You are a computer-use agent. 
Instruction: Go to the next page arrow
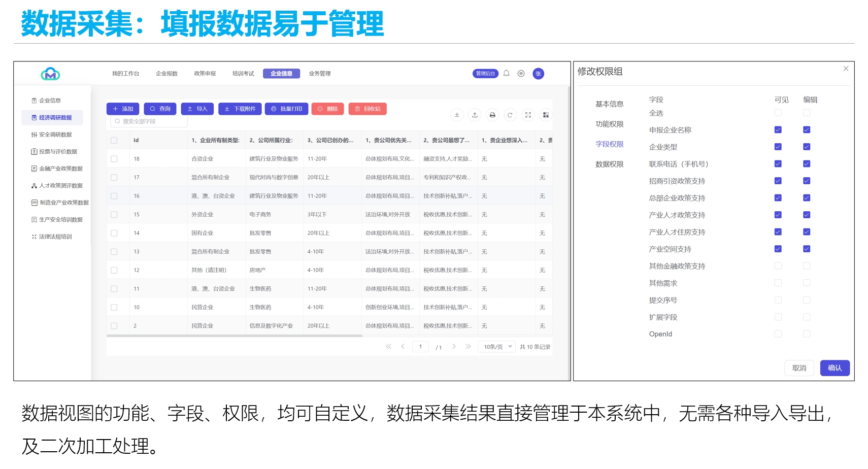click(x=454, y=347)
